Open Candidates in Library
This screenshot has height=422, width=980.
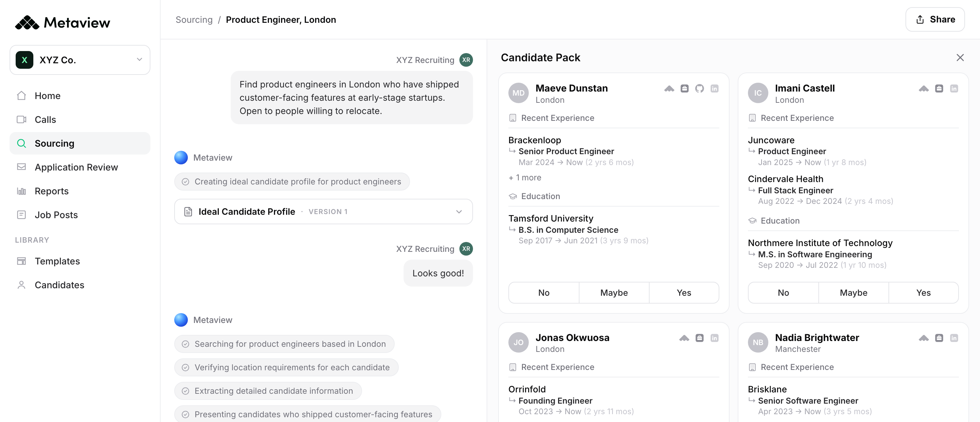point(80,285)
